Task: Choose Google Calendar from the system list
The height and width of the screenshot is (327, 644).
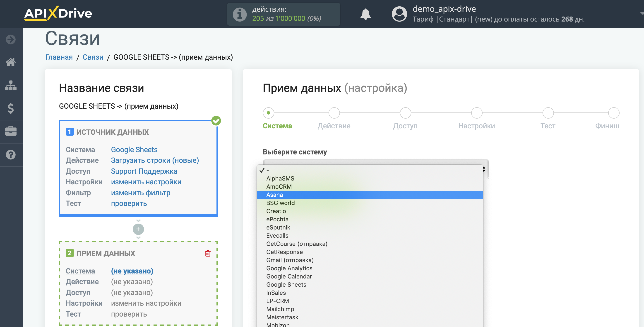Action: 370,276
